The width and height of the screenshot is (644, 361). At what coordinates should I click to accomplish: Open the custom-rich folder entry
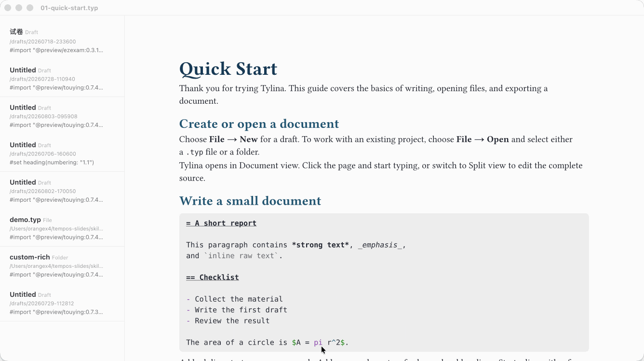[62, 265]
